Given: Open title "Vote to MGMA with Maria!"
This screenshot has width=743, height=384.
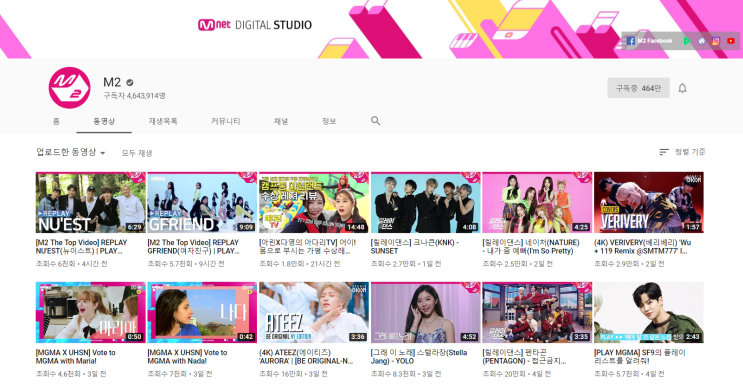Looking at the screenshot, I should (x=76, y=357).
